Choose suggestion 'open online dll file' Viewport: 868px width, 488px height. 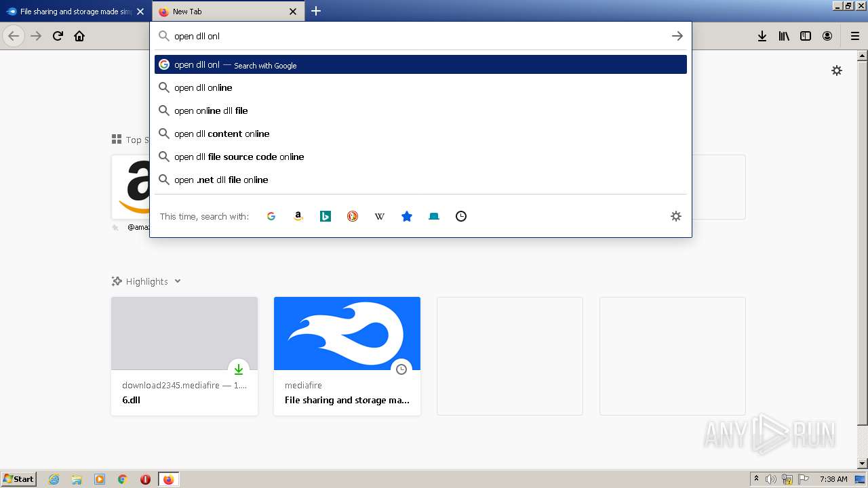click(420, 110)
